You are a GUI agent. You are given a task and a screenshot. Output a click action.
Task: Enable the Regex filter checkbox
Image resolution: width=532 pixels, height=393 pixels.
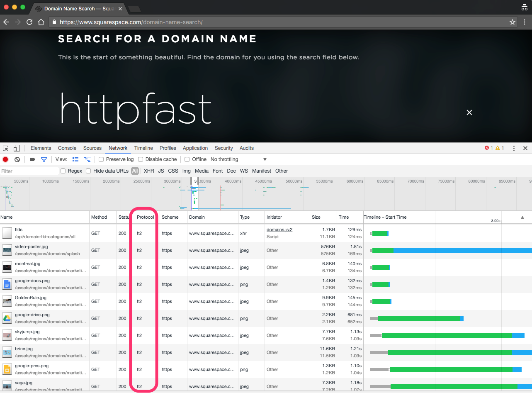pyautogui.click(x=63, y=171)
